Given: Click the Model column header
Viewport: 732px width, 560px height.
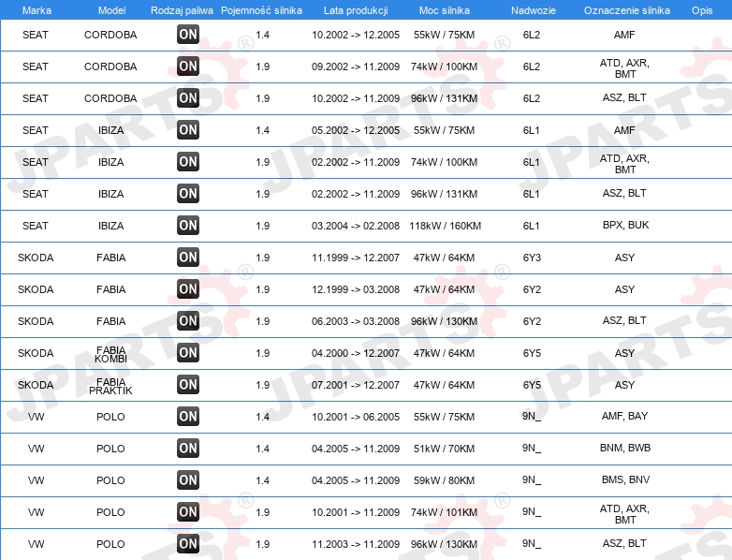Looking at the screenshot, I should click(111, 10).
